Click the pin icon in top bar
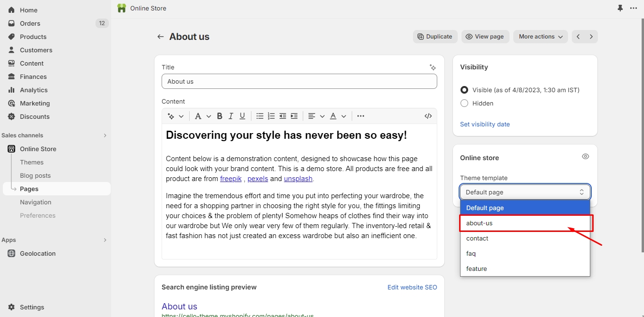Viewport: 644px width, 317px height. [620, 8]
